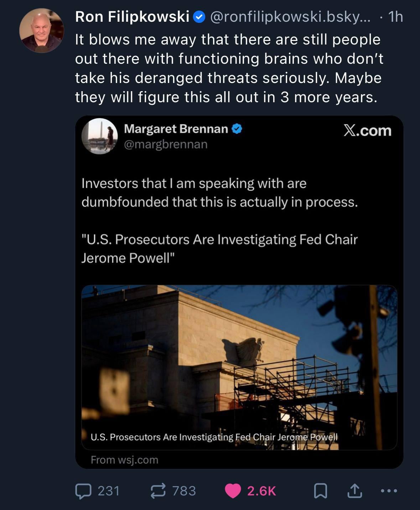Viewport: 420px width, 510px height.
Task: Share the post via the share icon
Action: click(354, 491)
